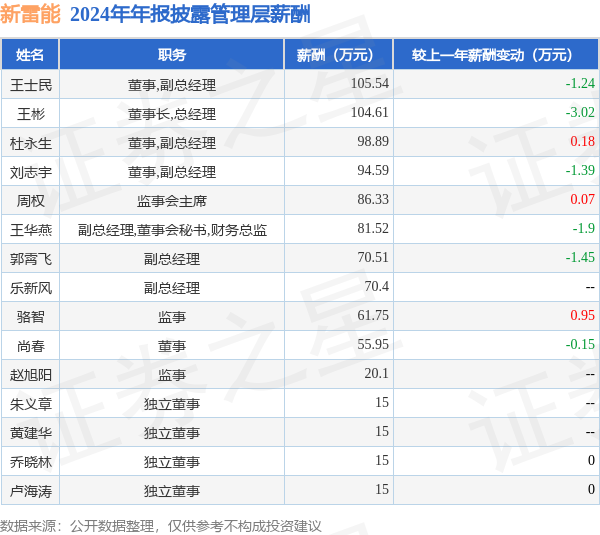Viewport: 600px width, 535px height.
Task: Click the name 黄建华
Action: (31, 433)
